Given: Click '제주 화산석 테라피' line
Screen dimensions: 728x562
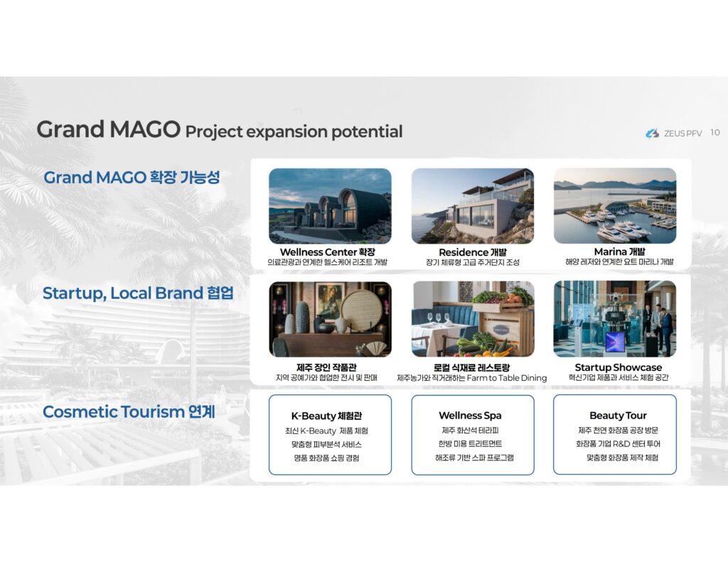Looking at the screenshot, I should pos(470,430).
